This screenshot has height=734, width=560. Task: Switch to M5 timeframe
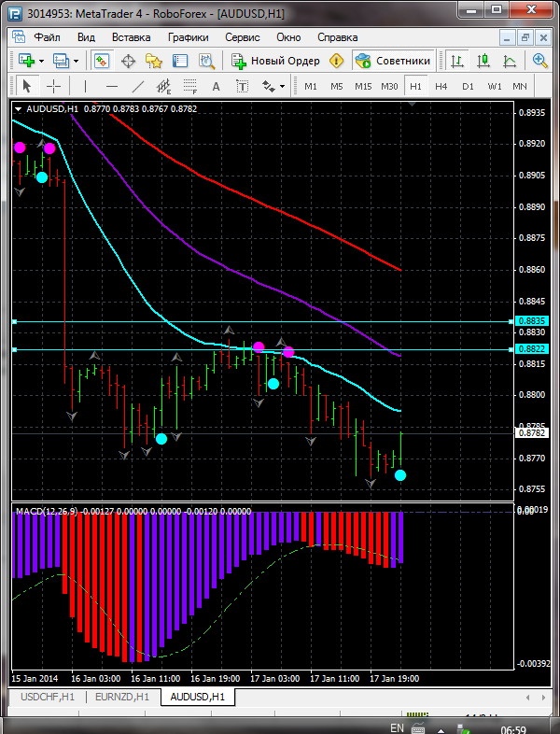click(x=337, y=87)
